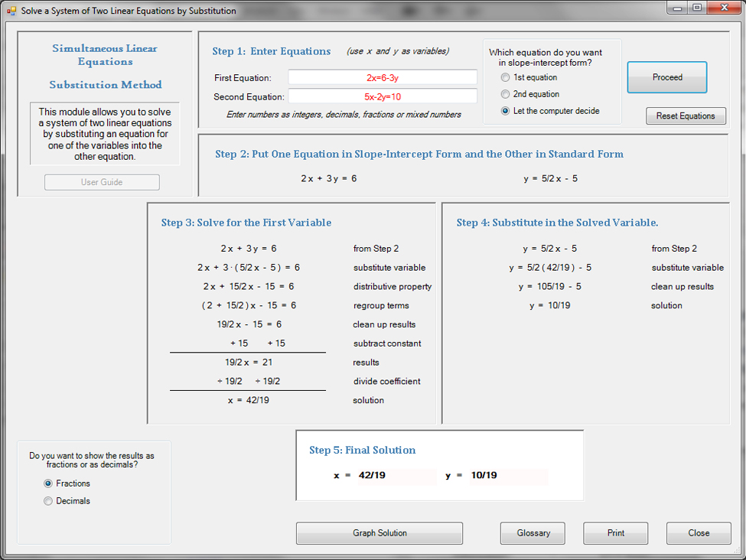This screenshot has width=746, height=560.
Task: Open the Graph Solution view
Action: click(x=380, y=533)
